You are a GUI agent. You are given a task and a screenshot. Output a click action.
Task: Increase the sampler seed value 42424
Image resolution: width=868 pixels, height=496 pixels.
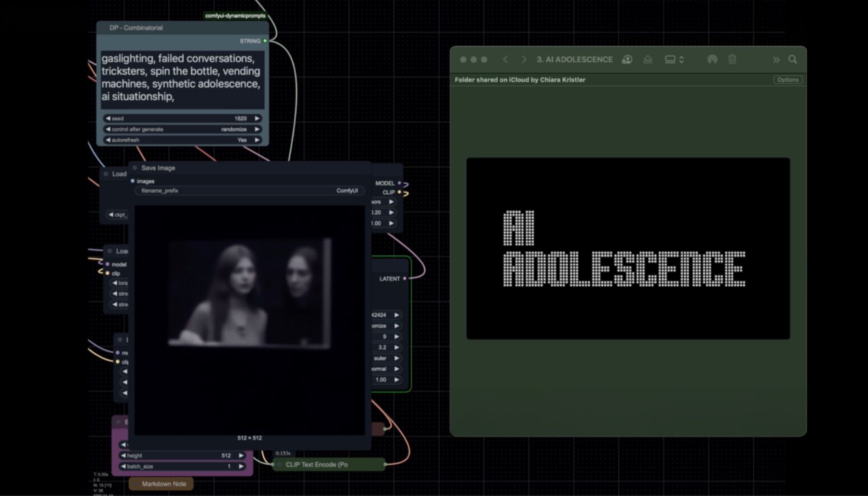point(397,315)
